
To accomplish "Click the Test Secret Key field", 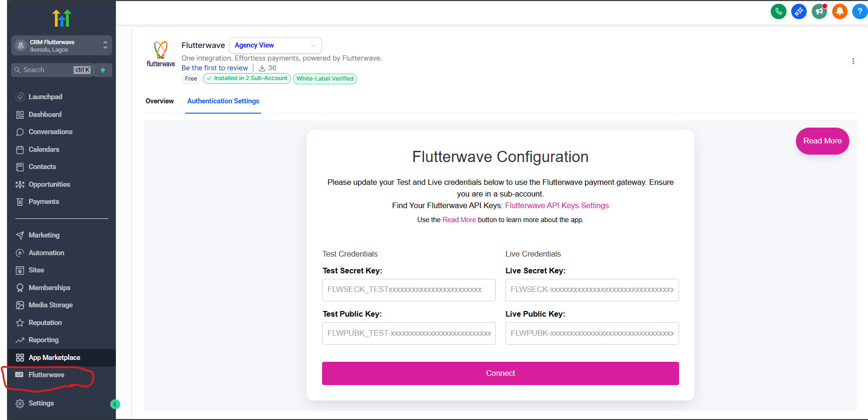I will [x=409, y=290].
